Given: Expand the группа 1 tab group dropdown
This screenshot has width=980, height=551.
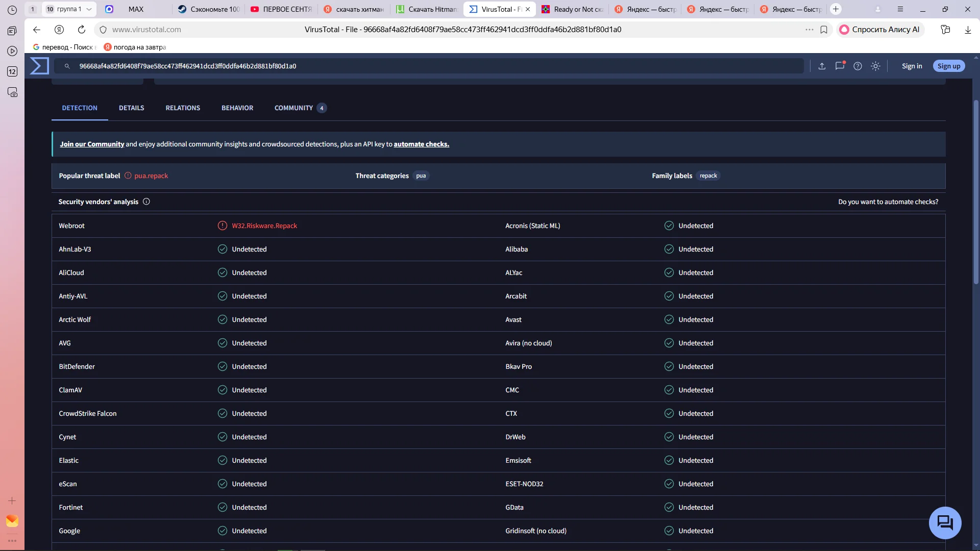Looking at the screenshot, I should tap(89, 9).
